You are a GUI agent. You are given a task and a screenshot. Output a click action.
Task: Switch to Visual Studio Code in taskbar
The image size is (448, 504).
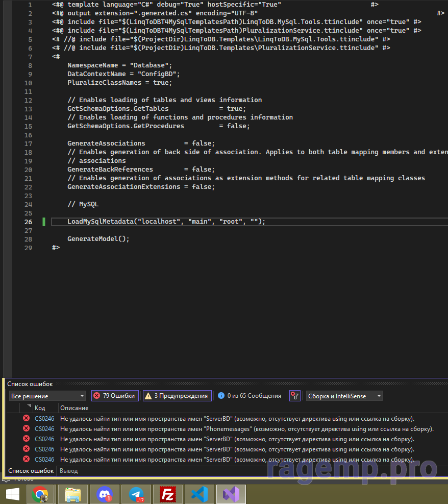tap(200, 494)
